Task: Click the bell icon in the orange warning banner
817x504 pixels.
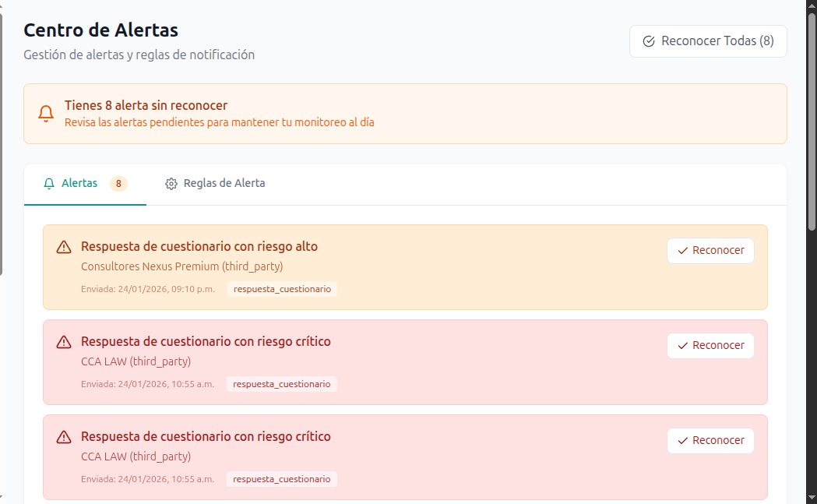Action: (x=46, y=113)
